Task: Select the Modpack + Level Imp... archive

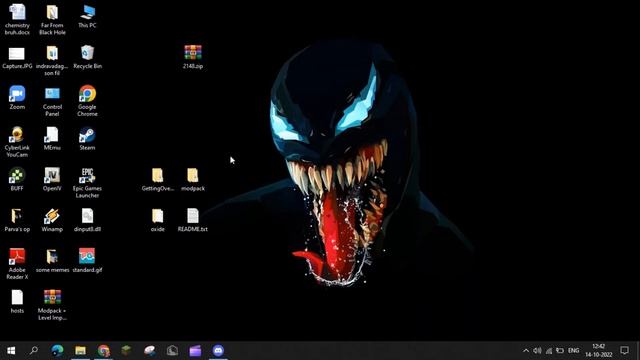Action: tap(52, 298)
